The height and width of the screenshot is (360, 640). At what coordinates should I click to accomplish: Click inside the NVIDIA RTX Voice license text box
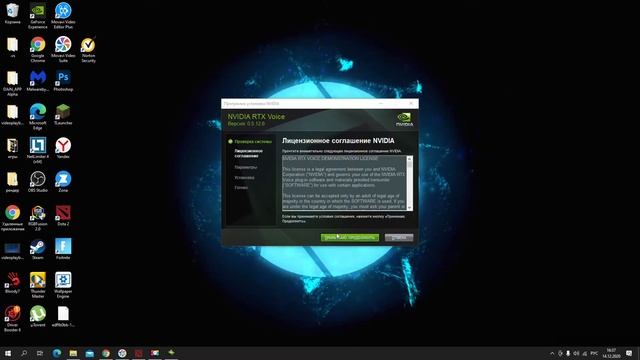344,183
